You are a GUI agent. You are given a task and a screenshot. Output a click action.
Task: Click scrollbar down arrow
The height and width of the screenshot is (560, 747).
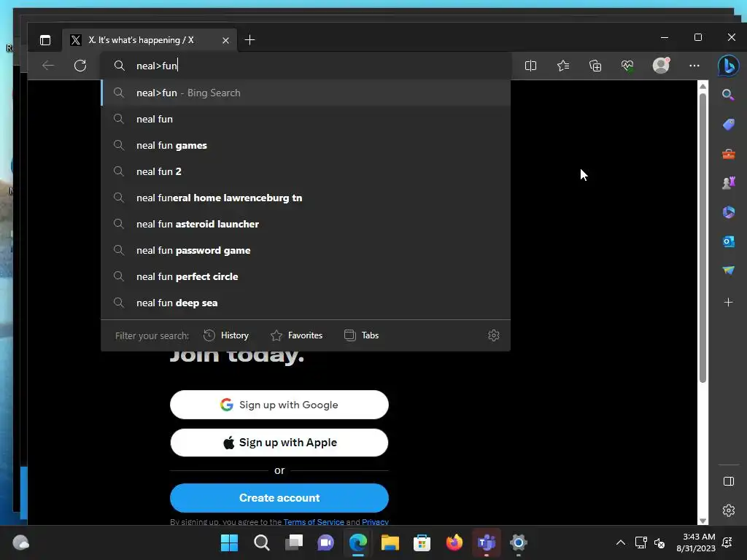(x=703, y=521)
